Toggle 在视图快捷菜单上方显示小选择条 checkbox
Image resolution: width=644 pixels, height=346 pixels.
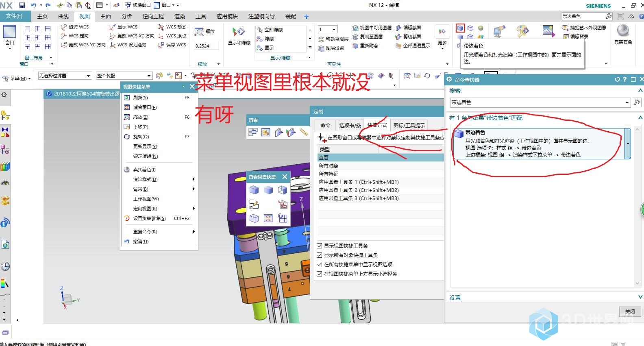coord(320,274)
